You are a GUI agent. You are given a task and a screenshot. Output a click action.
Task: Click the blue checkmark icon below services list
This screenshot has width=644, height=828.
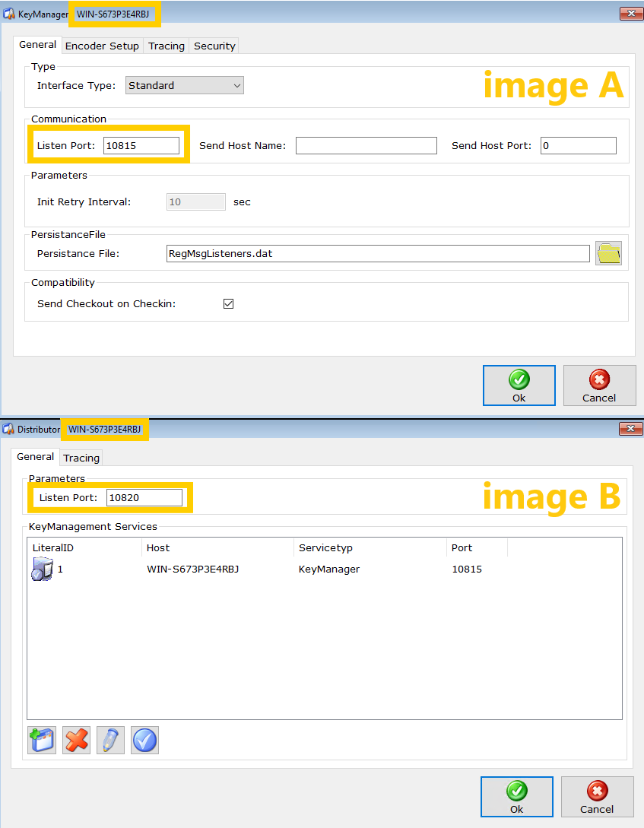pyautogui.click(x=144, y=740)
